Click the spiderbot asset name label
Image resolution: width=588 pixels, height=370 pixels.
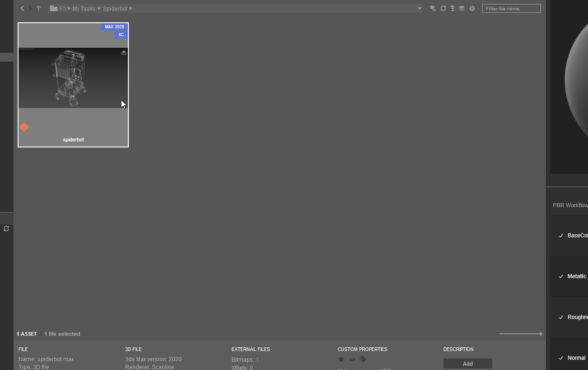point(73,140)
